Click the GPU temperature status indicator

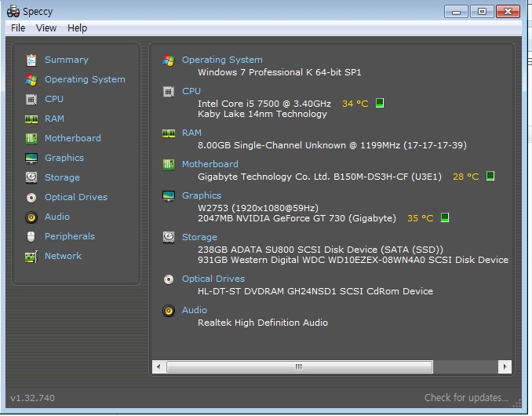point(444,218)
